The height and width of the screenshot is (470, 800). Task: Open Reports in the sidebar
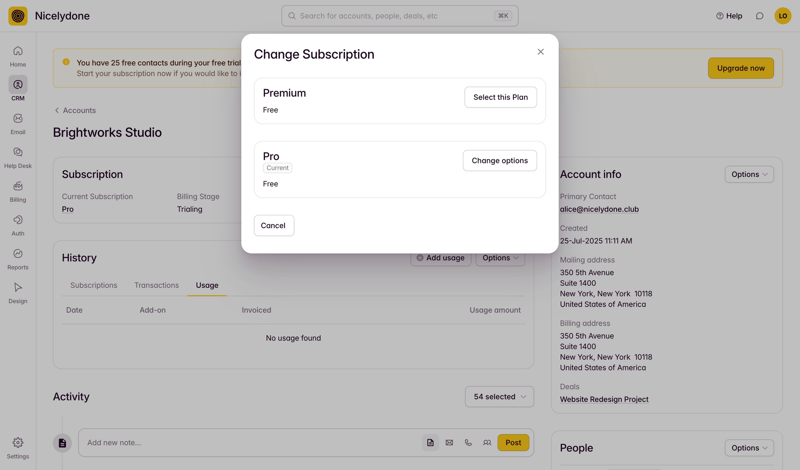(18, 259)
